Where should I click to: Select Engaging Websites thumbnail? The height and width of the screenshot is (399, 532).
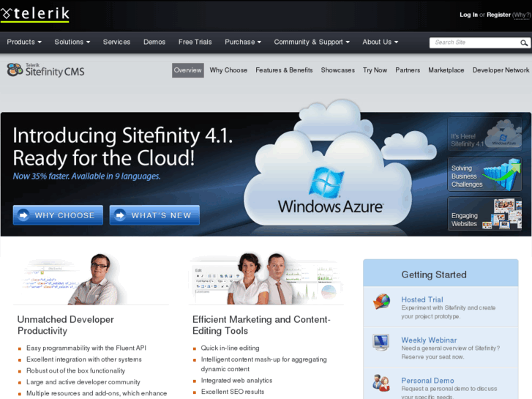tap(484, 214)
